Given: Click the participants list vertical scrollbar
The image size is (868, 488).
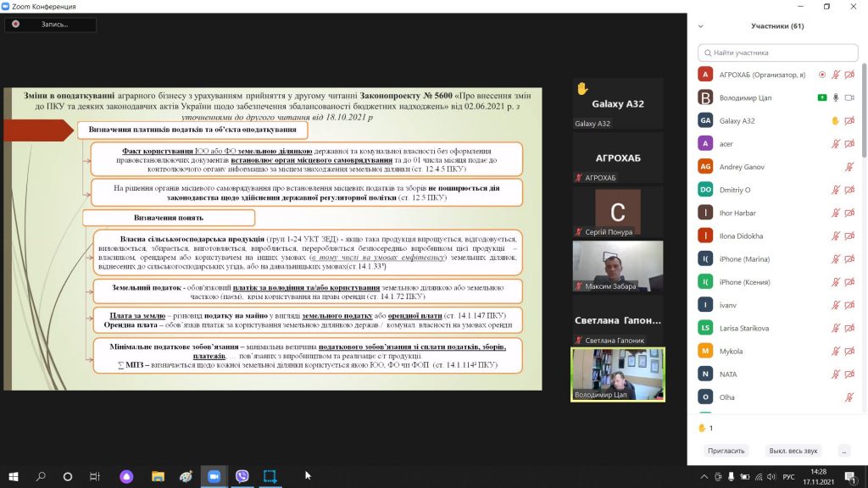Looking at the screenshot, I should point(864,110).
